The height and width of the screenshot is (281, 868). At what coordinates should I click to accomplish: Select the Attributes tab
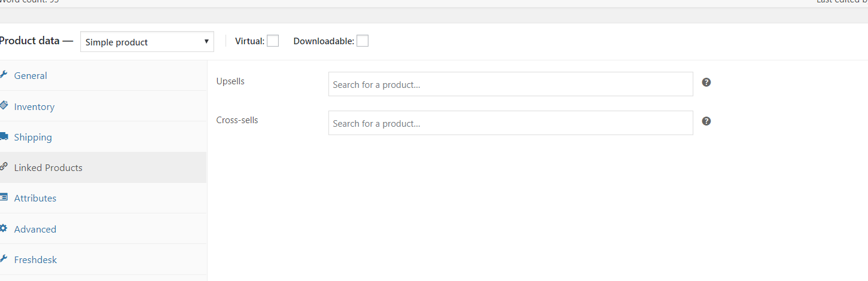(x=35, y=198)
